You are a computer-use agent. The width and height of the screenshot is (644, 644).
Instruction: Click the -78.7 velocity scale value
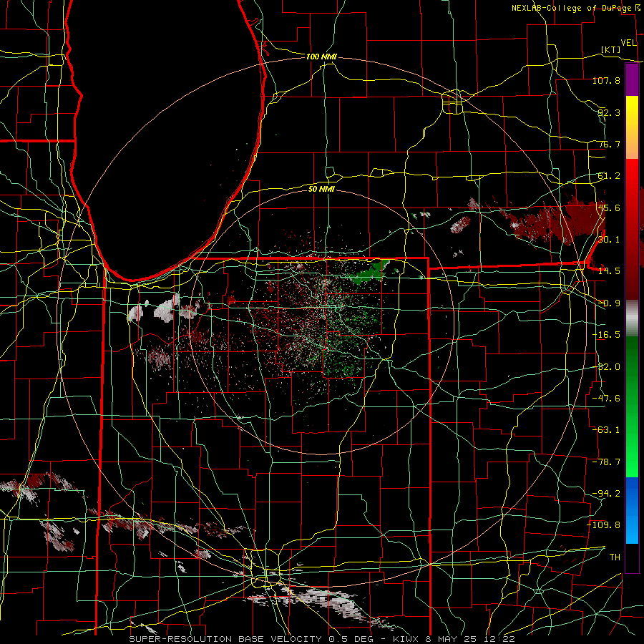(x=606, y=462)
